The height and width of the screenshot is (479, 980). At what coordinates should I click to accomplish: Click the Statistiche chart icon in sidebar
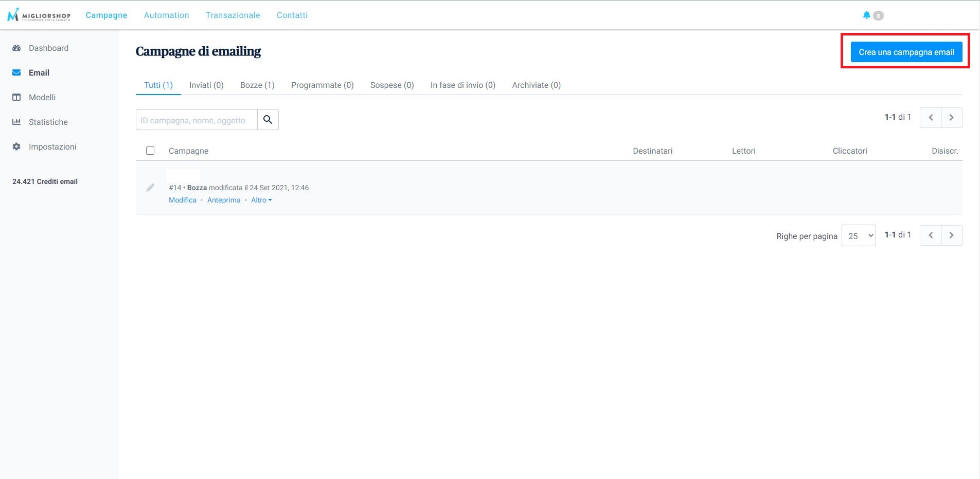[x=16, y=122]
